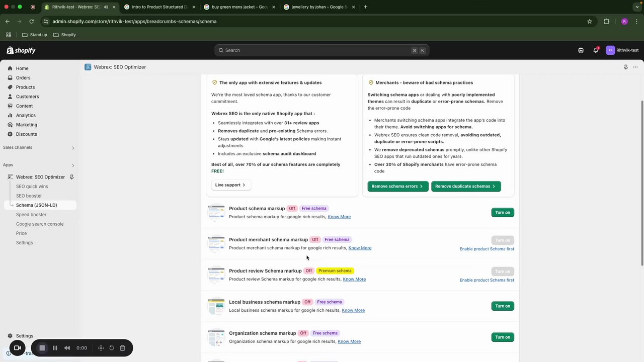644x362 pixels.
Task: Click Remove duplicate schemas button
Action: click(466, 187)
